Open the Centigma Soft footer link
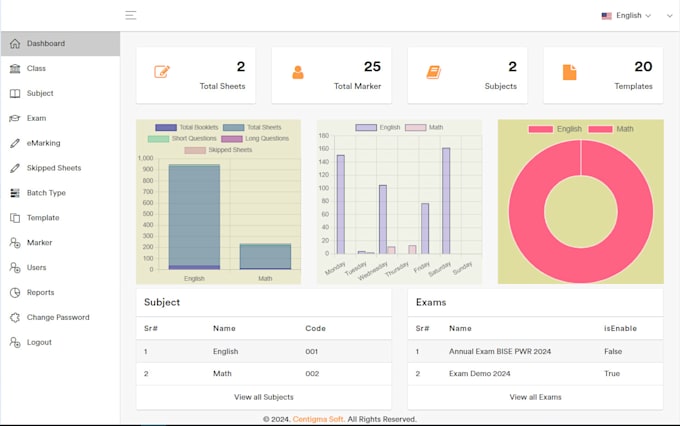Image resolution: width=680 pixels, height=426 pixels. click(x=318, y=419)
